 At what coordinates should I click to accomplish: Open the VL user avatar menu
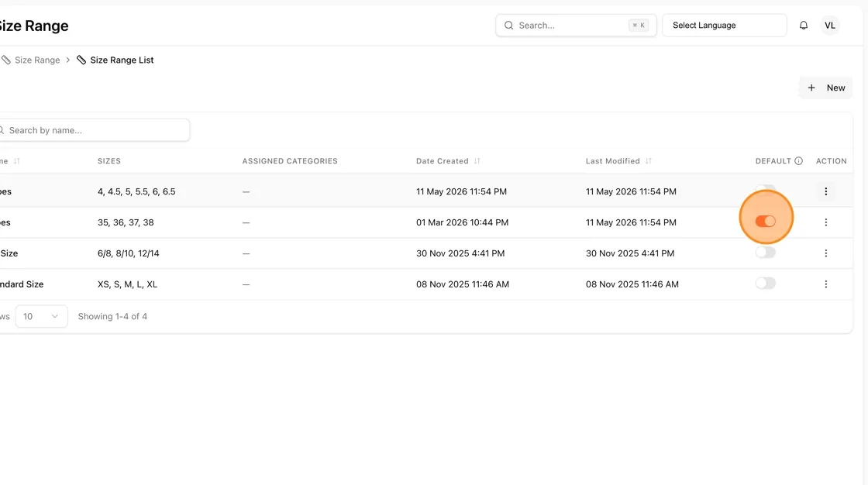829,26
